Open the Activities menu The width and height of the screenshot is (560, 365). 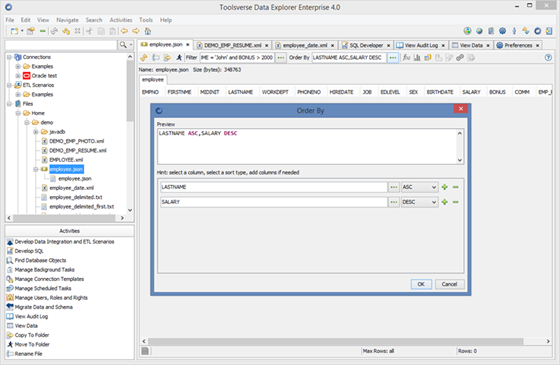(121, 20)
